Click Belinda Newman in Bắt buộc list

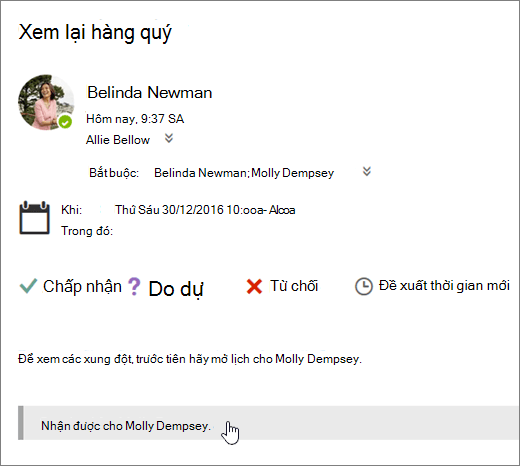[200, 173]
